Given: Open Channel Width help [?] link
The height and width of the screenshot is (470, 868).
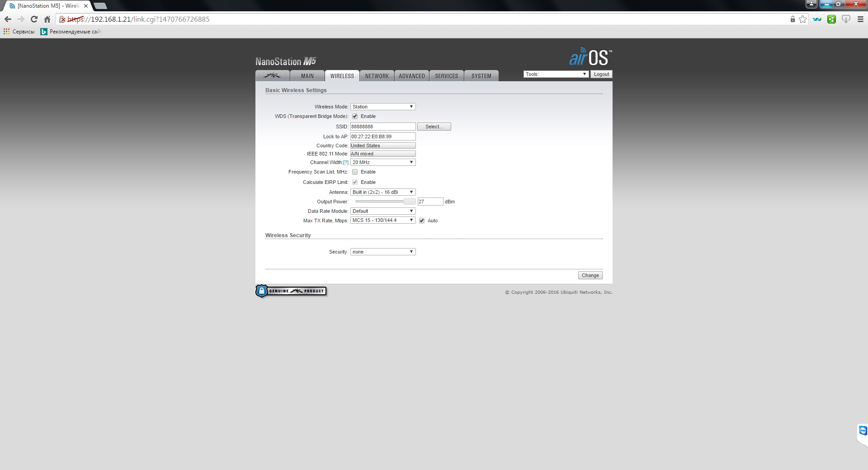Looking at the screenshot, I should 346,162.
